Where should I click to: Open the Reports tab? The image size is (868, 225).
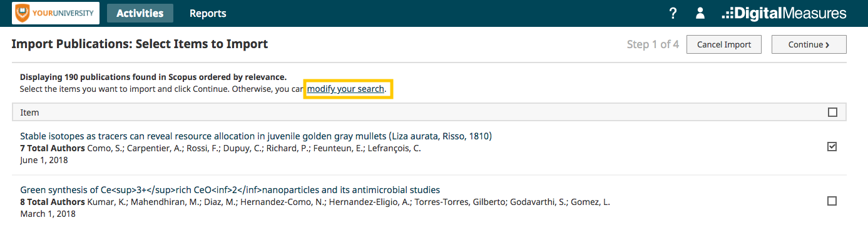(x=208, y=13)
